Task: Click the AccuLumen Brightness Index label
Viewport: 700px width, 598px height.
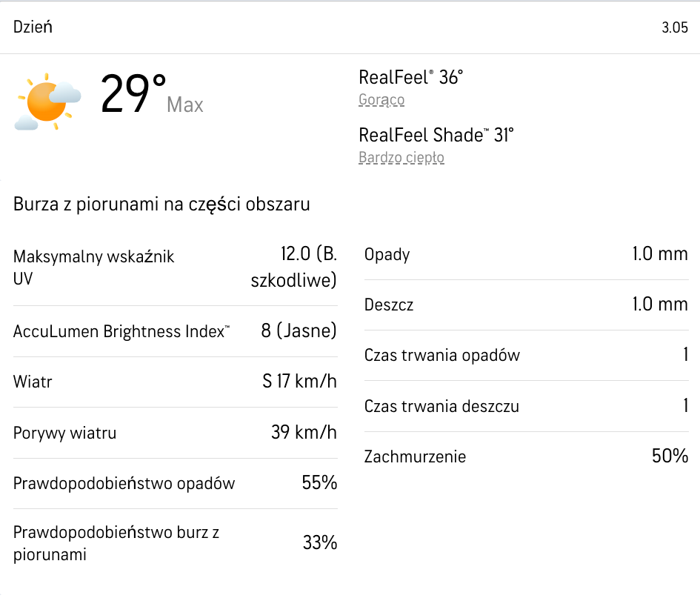Action: pyautogui.click(x=121, y=332)
